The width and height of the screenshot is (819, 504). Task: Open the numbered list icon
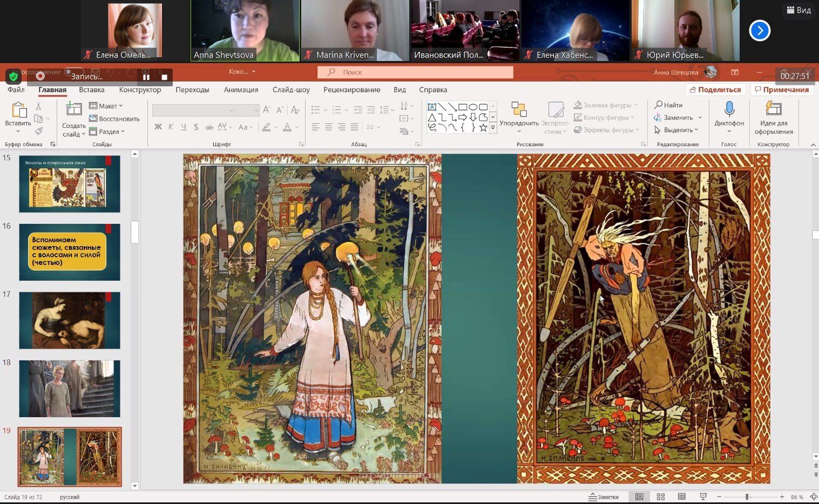pyautogui.click(x=337, y=110)
